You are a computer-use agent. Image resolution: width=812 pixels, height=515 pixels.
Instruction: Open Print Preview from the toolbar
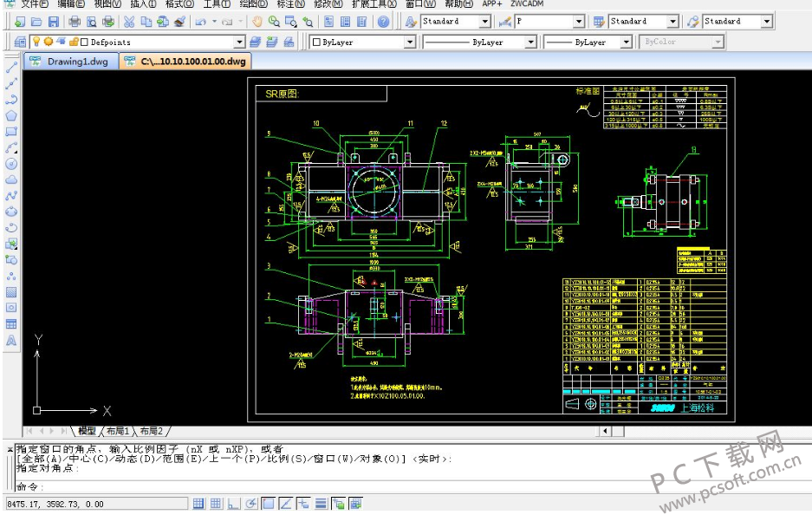[92, 22]
